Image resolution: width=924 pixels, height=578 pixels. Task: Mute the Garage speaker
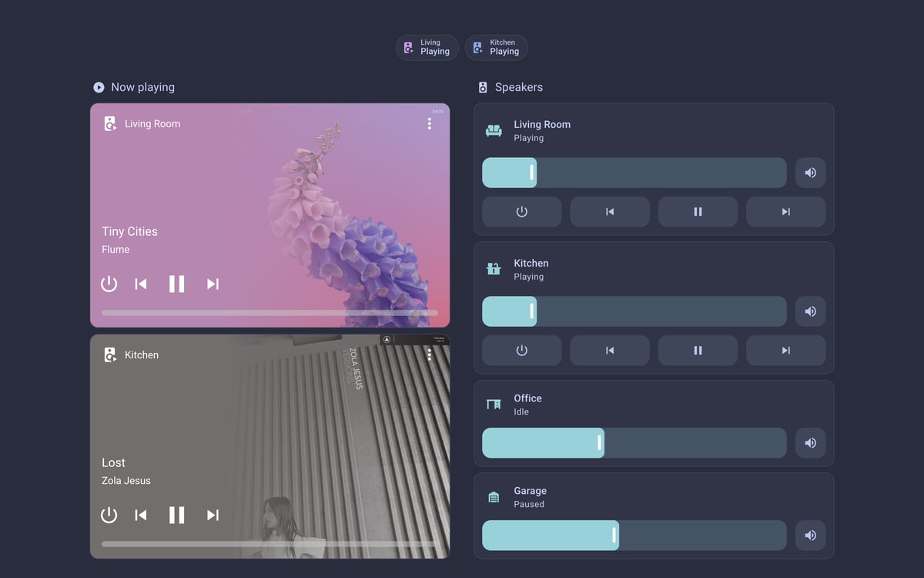pyautogui.click(x=810, y=536)
